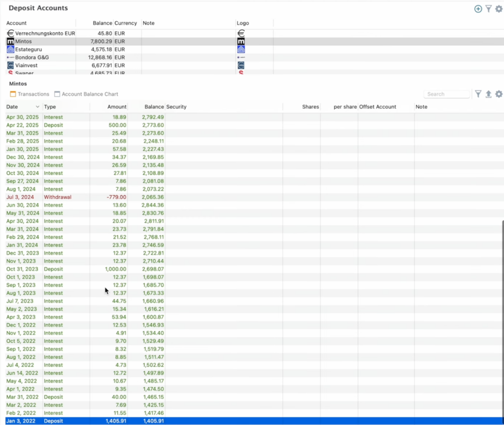Open the deposit accounts settings gear

(499, 9)
